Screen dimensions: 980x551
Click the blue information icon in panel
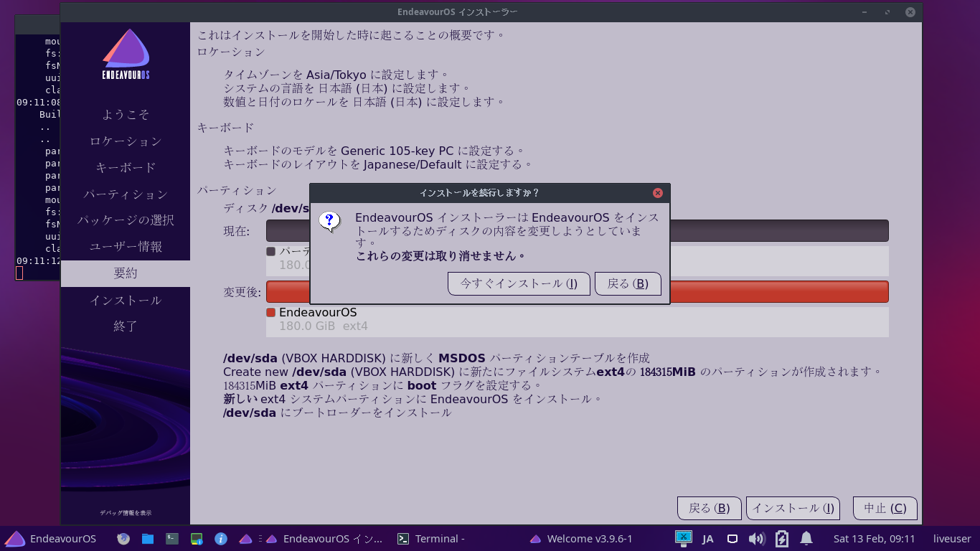tap(221, 538)
